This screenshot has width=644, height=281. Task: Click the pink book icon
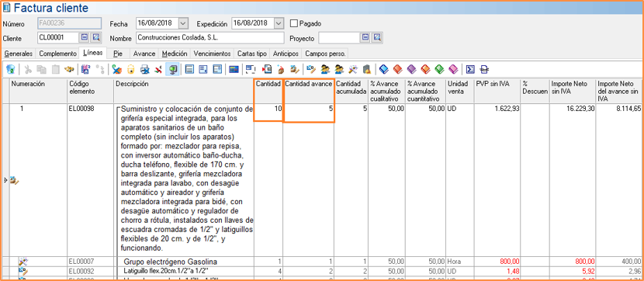click(x=454, y=69)
